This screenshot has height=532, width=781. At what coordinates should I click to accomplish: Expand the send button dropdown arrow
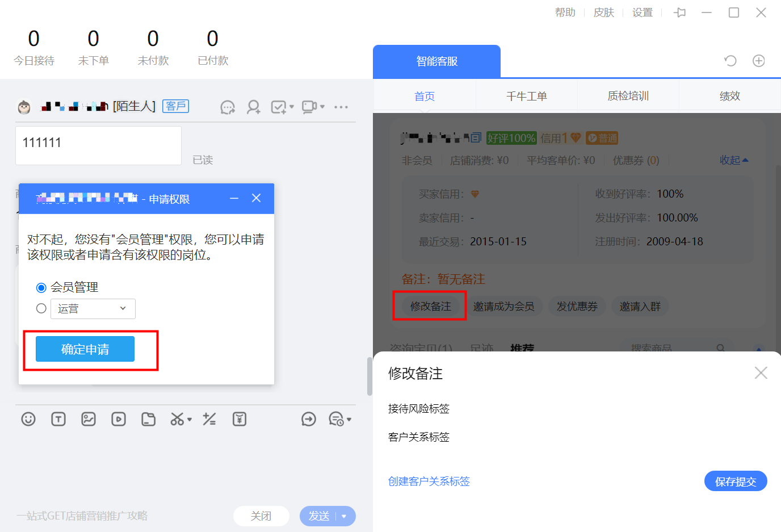(x=344, y=516)
